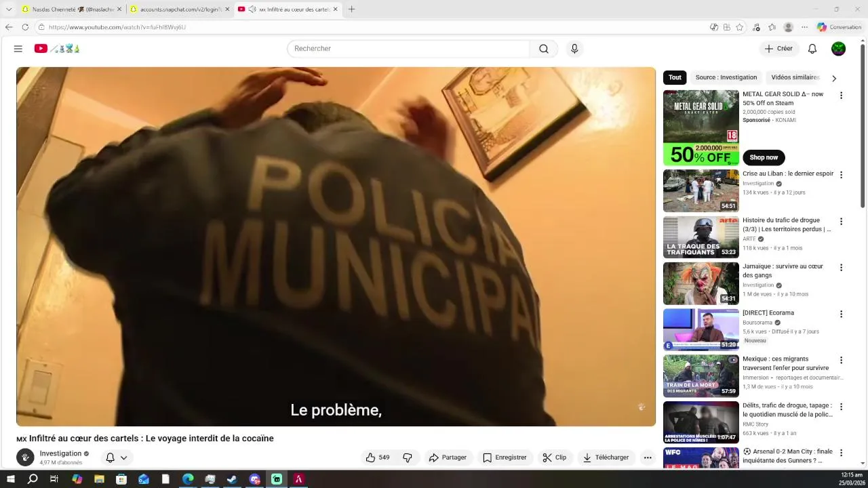Open split screen icon in address bar

(x=727, y=27)
